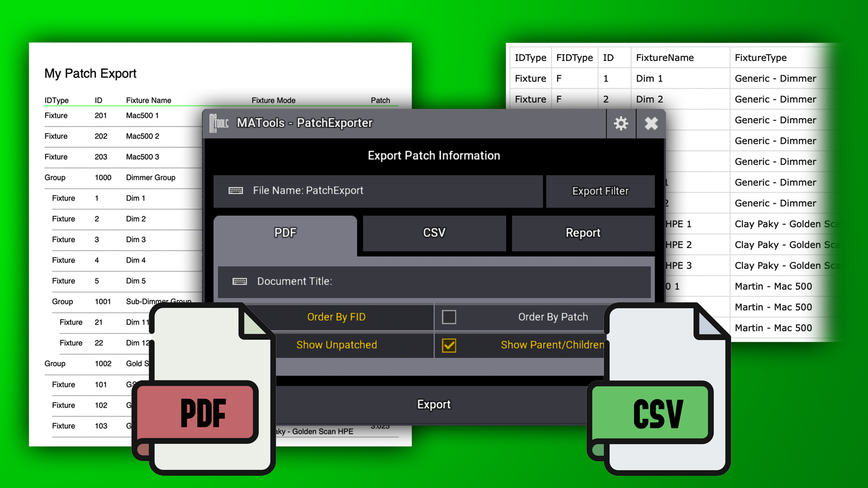The width and height of the screenshot is (868, 488).
Task: Click Export Patch Information heading
Action: [x=434, y=156]
